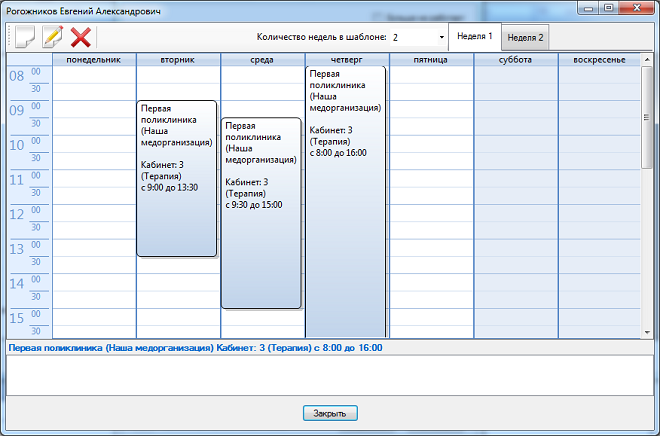The image size is (660, 436).
Task: Click the суббота column header
Action: point(515,60)
